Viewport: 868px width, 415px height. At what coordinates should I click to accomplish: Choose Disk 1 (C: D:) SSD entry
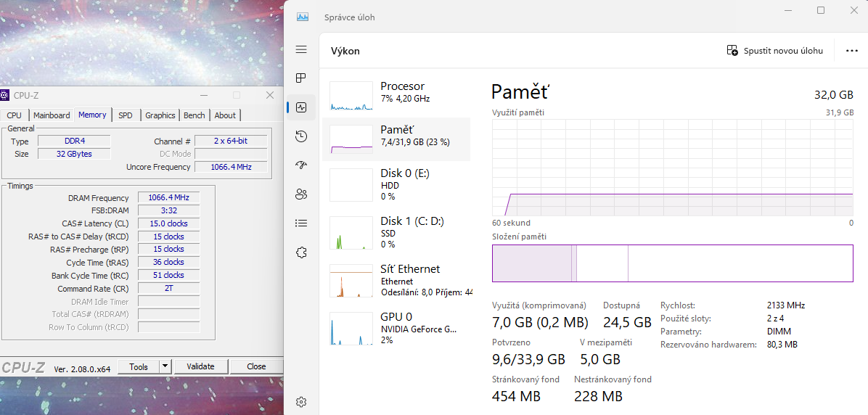[x=396, y=231]
